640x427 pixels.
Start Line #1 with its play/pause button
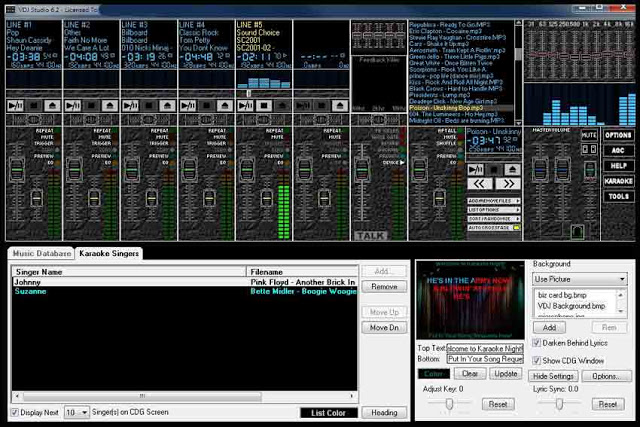(16, 106)
